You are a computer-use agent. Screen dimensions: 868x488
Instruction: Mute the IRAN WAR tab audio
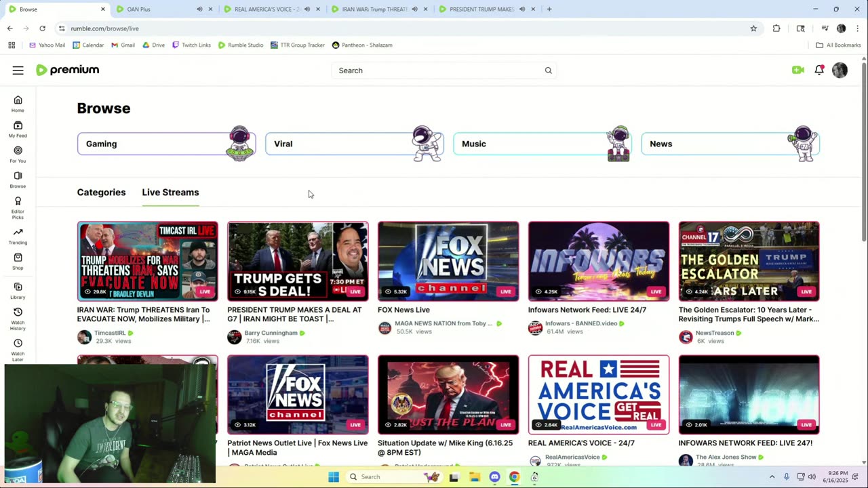[x=415, y=9]
